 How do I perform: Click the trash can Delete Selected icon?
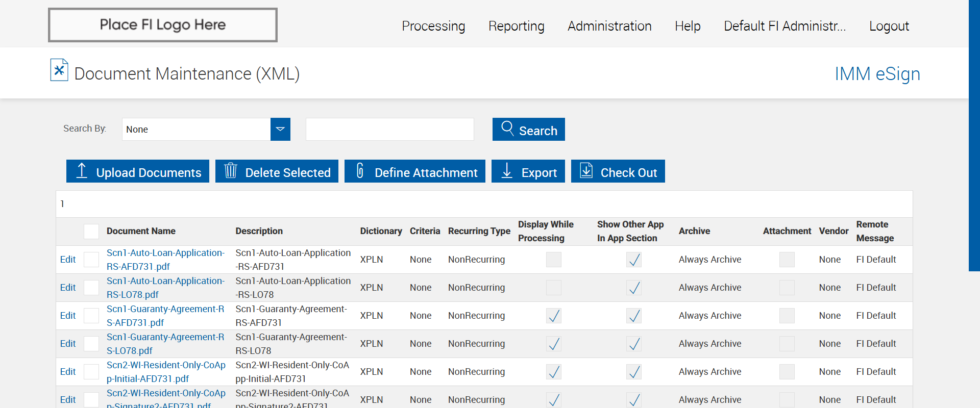pos(231,171)
